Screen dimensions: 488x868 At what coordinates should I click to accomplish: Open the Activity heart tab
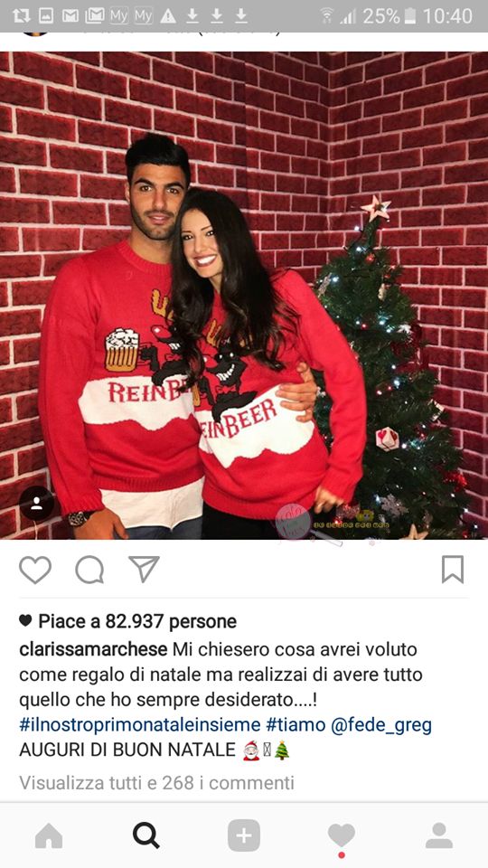click(x=342, y=835)
